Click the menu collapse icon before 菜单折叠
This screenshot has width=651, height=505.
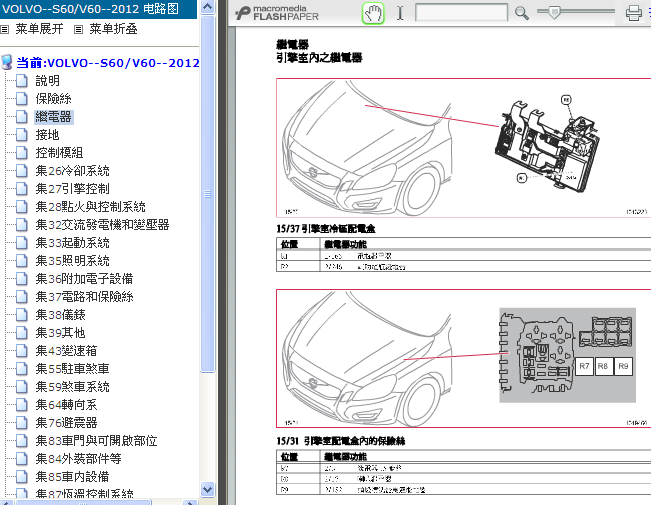(78, 29)
